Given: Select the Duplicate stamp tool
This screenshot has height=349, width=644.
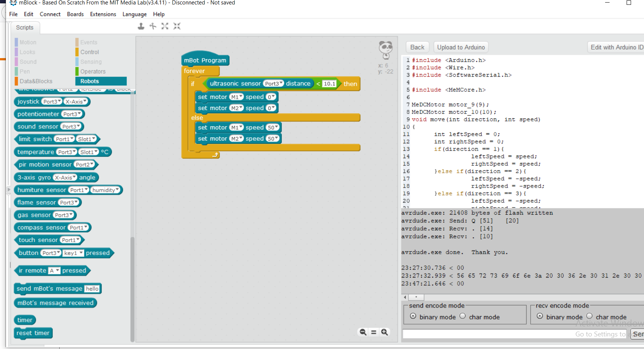Looking at the screenshot, I should pos(141,26).
